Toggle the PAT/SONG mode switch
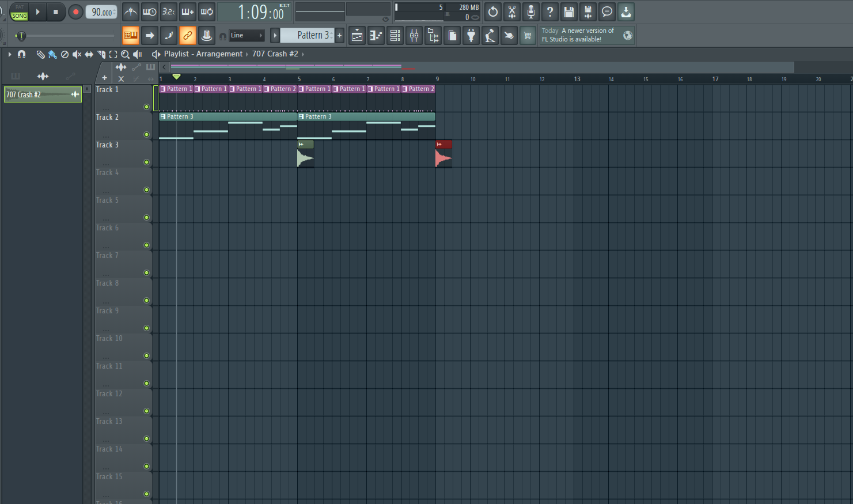This screenshot has height=504, width=853. [19, 12]
